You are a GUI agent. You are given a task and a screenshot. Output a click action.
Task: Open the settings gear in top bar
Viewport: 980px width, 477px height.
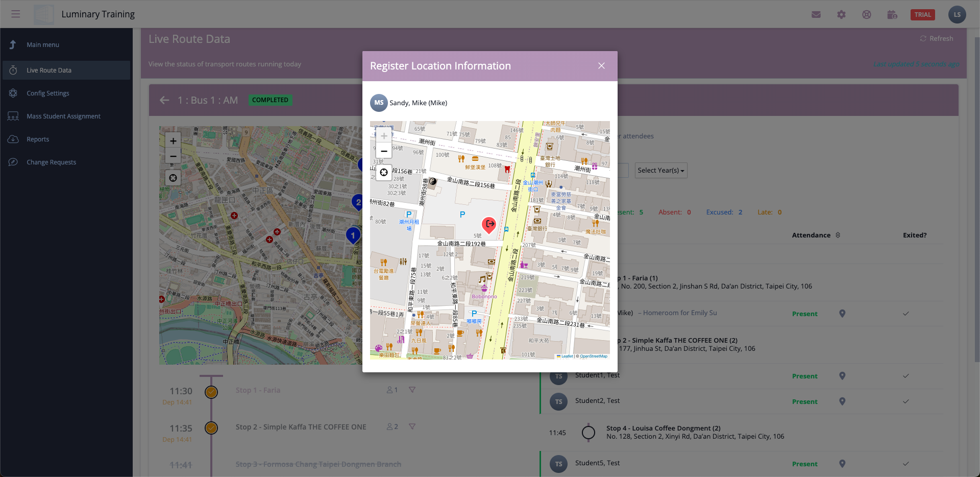pyautogui.click(x=841, y=14)
